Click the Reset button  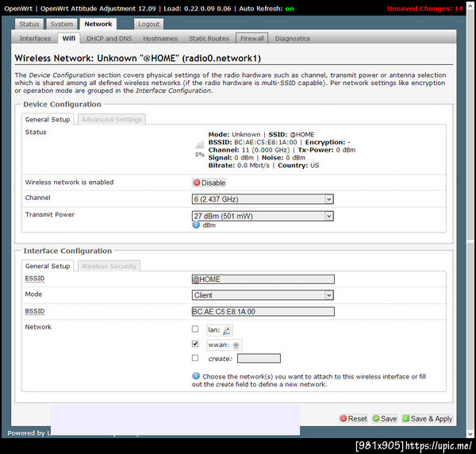click(x=353, y=418)
